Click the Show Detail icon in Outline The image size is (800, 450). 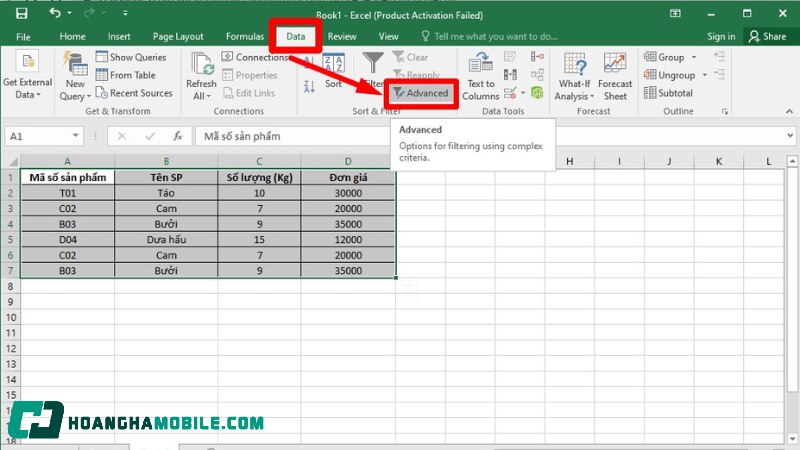[719, 56]
